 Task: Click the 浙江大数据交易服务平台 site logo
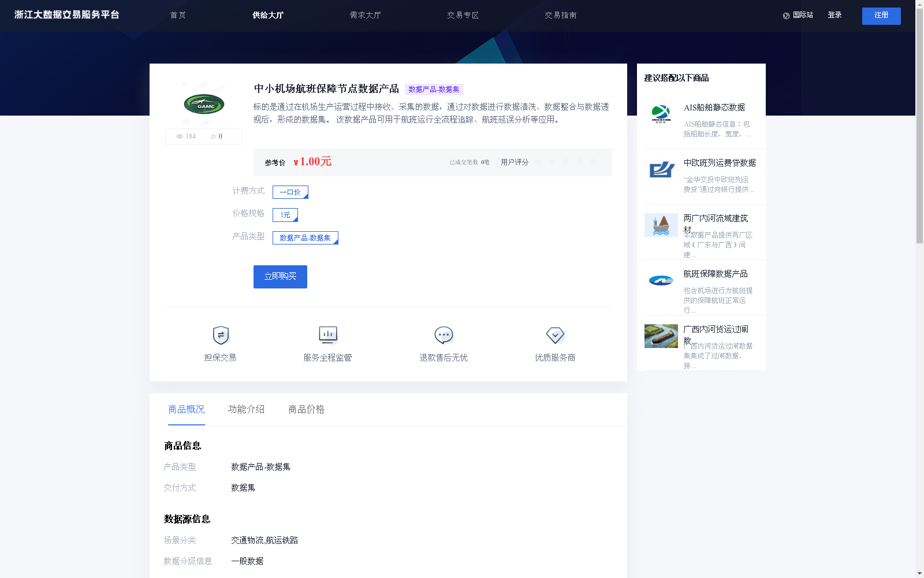click(67, 15)
